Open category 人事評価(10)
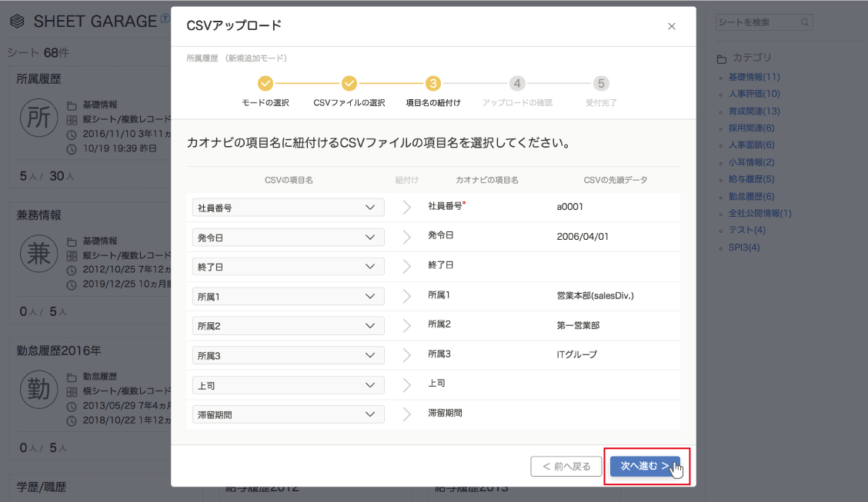Screen dimensions: 868x502 tap(754, 94)
